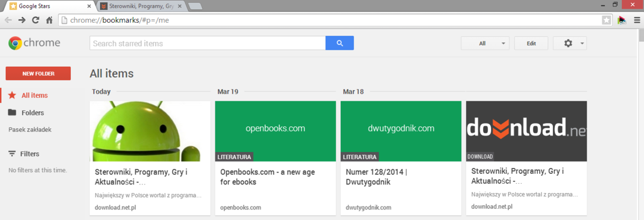The image size is (644, 220).
Task: Focus the Search starred items field
Action: [x=208, y=43]
